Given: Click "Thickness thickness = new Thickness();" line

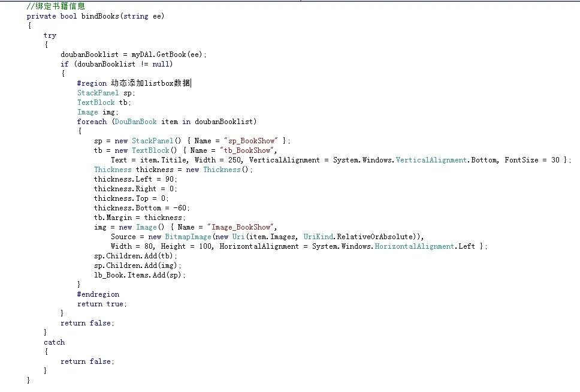Looking at the screenshot, I should [x=173, y=170].
